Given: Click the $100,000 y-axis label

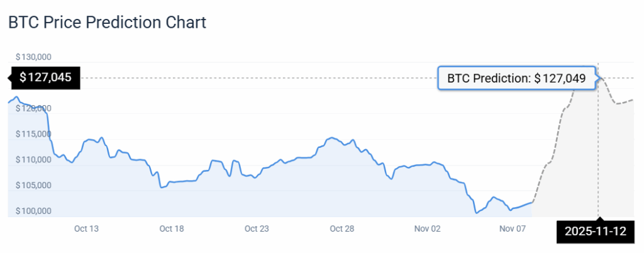Looking at the screenshot, I should tap(33, 211).
